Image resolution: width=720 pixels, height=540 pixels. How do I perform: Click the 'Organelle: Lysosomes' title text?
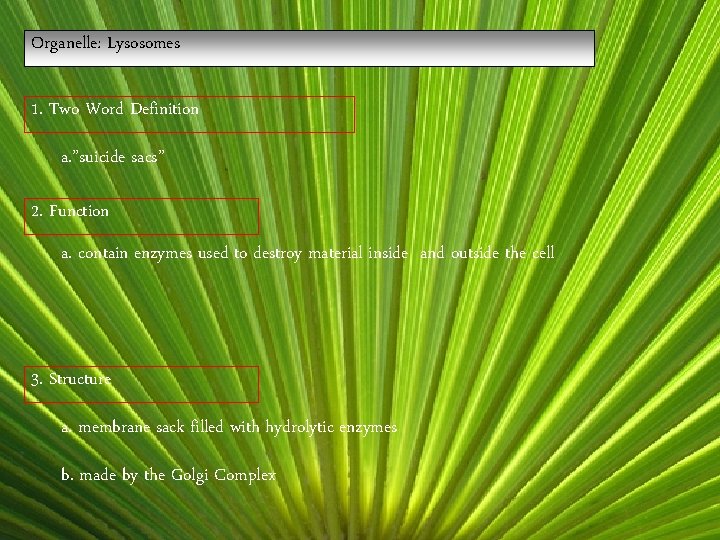pos(106,44)
